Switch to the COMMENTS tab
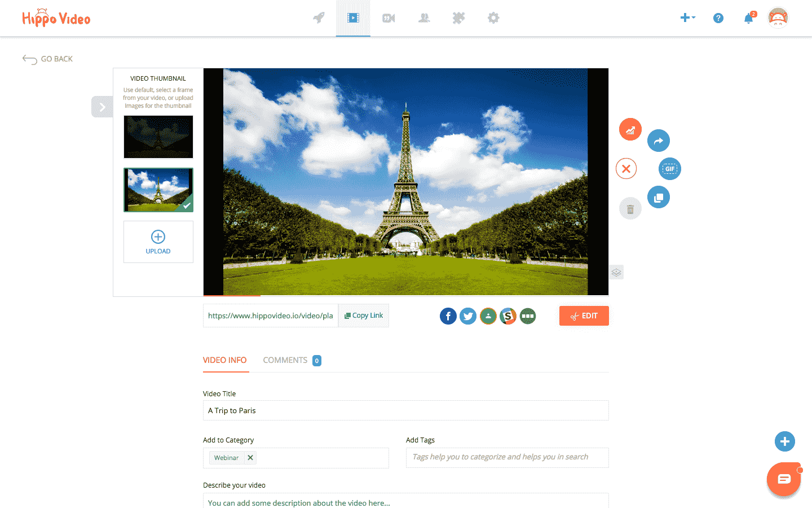The height and width of the screenshot is (508, 812). (x=285, y=360)
